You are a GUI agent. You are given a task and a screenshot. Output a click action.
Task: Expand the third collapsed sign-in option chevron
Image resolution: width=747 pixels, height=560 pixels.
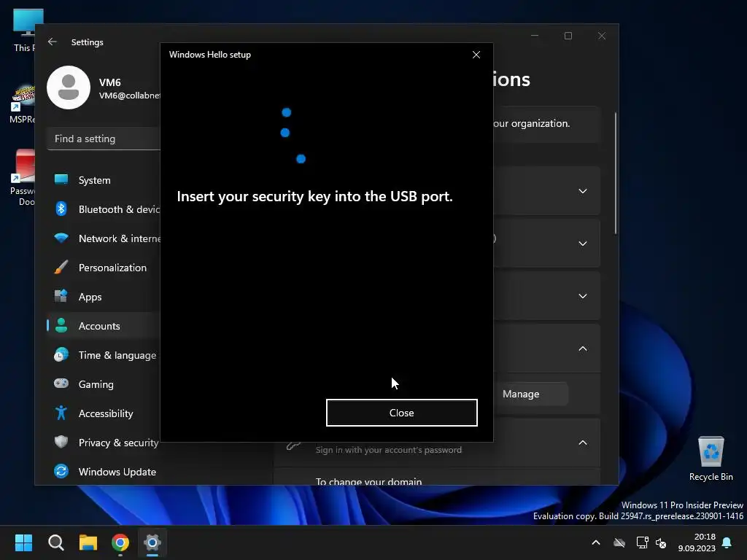tap(582, 296)
